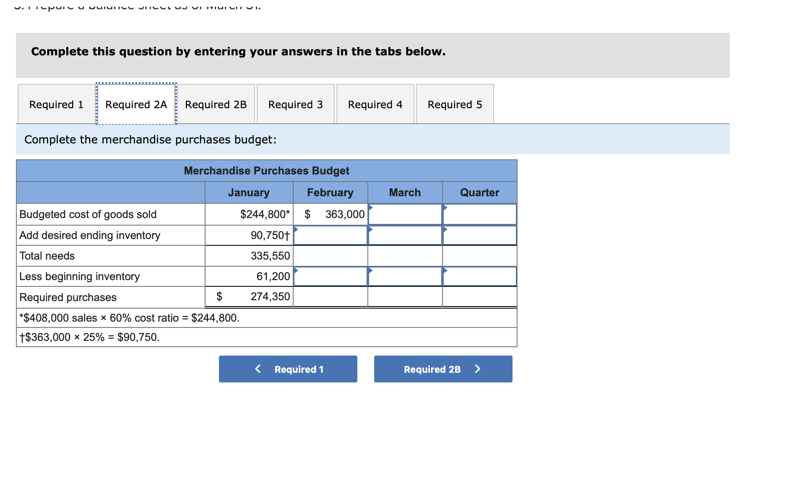Select Quarter desired ending inventory field
Viewport: 812px width, 504px height.
tap(480, 235)
